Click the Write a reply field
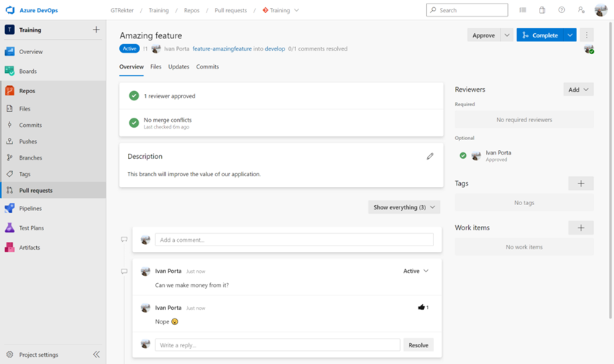The height and width of the screenshot is (364, 614). point(277,345)
